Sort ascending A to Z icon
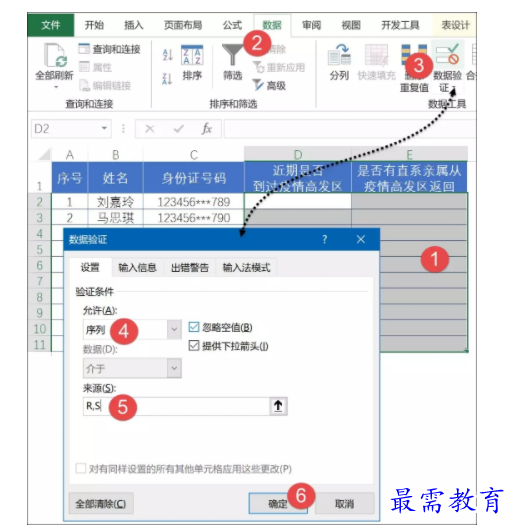Viewport: 512px width, 532px height. [x=168, y=55]
